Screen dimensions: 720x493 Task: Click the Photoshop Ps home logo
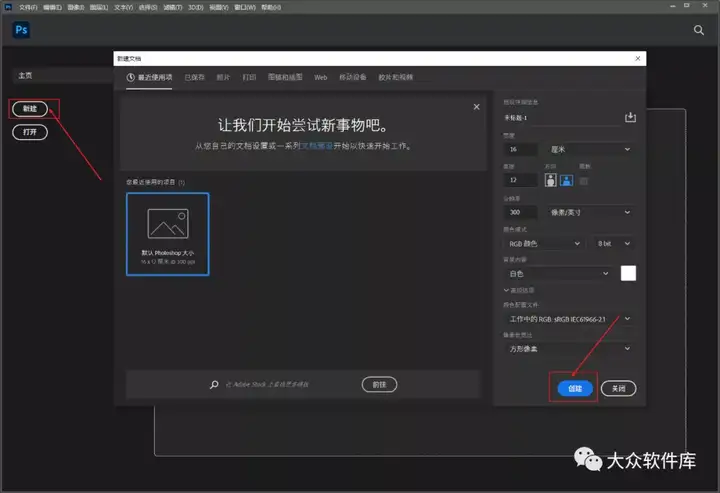tap(21, 30)
